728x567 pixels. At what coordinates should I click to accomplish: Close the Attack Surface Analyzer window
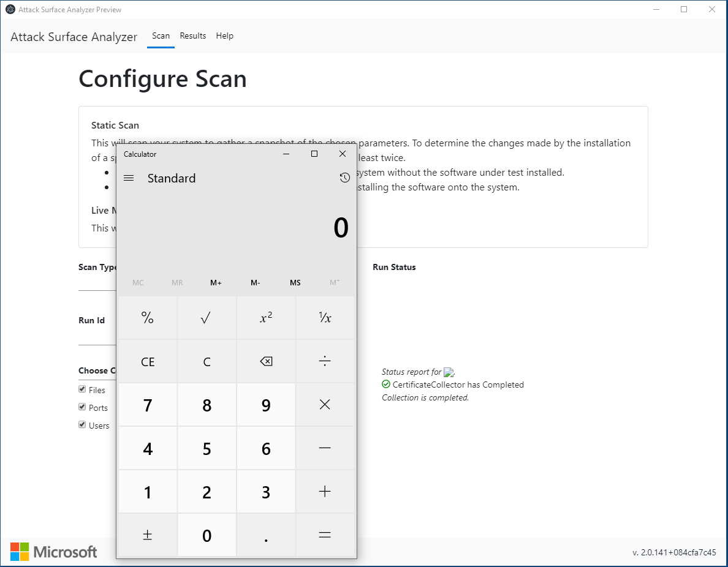[711, 9]
